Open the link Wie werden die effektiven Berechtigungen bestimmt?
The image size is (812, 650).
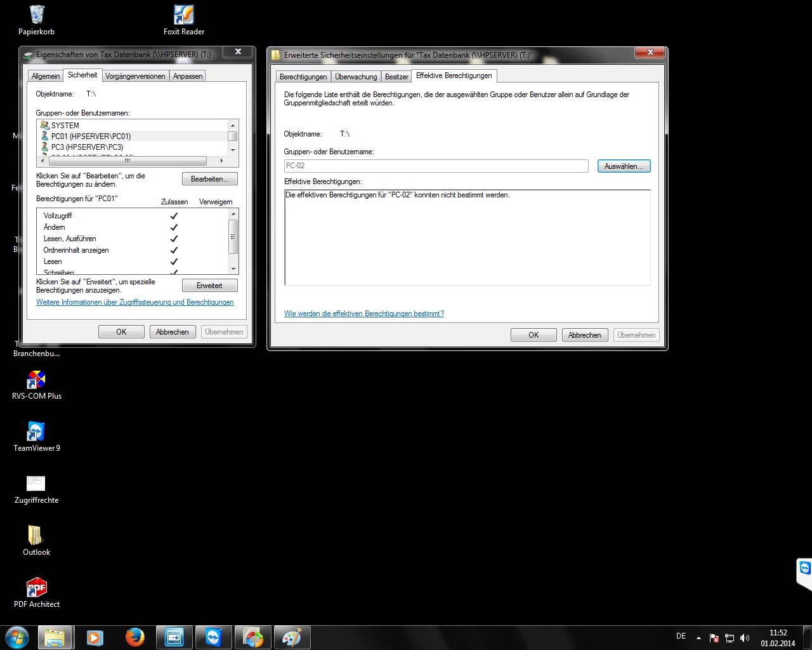click(364, 314)
